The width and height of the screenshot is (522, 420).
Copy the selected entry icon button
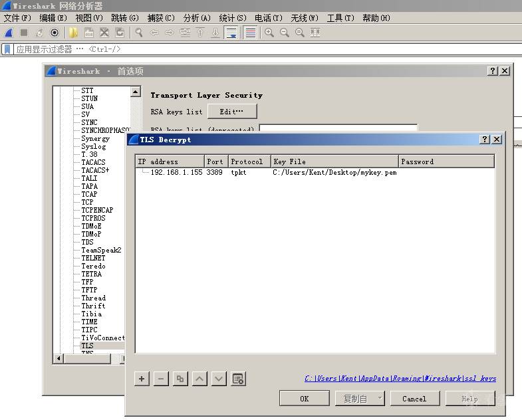coord(180,379)
